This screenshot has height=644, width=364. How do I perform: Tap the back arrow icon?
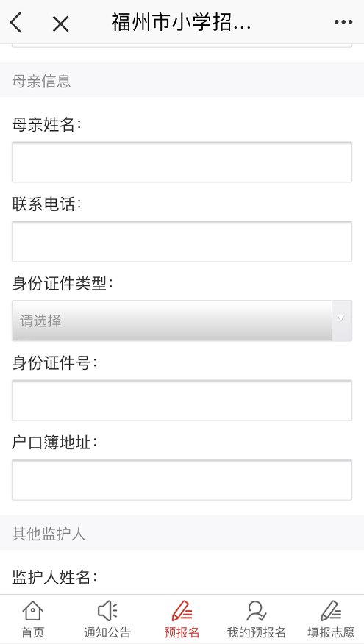pyautogui.click(x=16, y=23)
